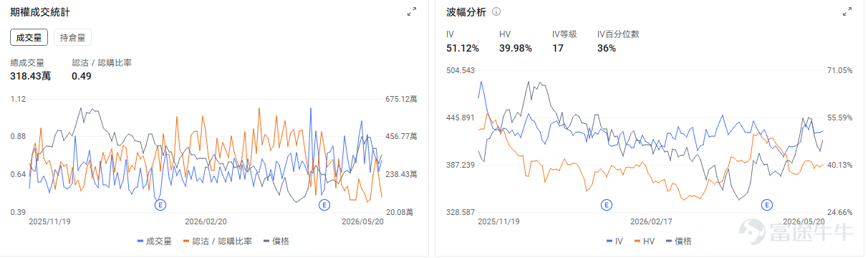Click the HV value 39.98%
Image resolution: width=868 pixels, height=258 pixels.
(x=516, y=48)
